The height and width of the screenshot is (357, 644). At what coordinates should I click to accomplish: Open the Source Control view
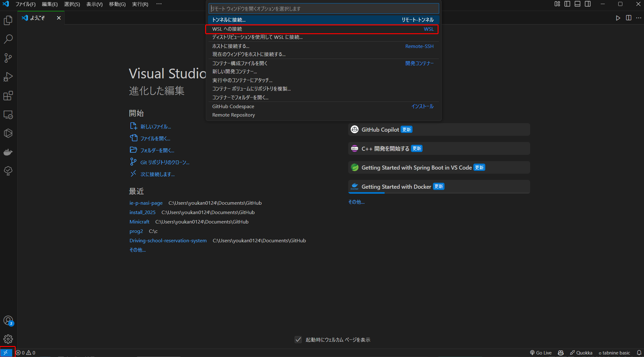point(8,58)
